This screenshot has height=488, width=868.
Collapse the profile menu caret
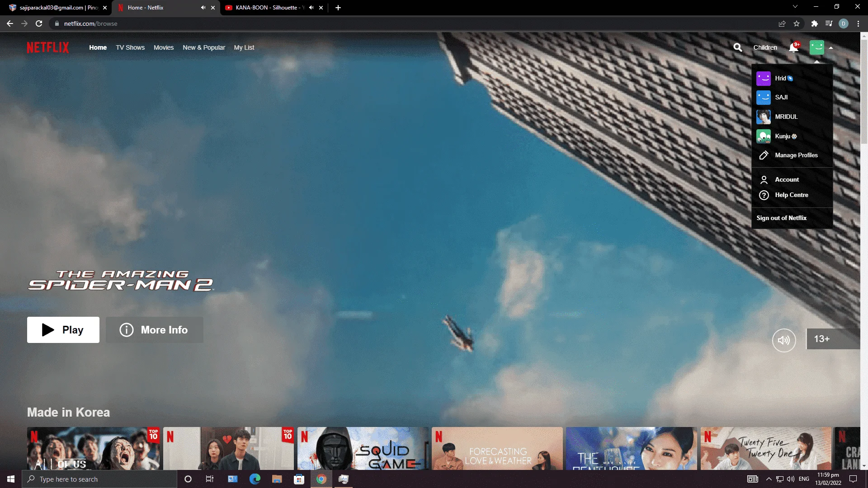tap(831, 48)
